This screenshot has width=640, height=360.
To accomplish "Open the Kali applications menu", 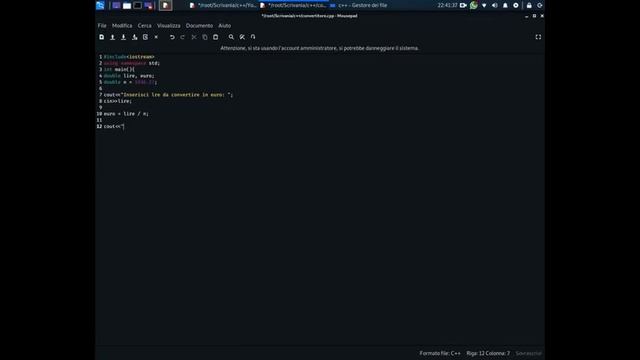I will 100,5.
